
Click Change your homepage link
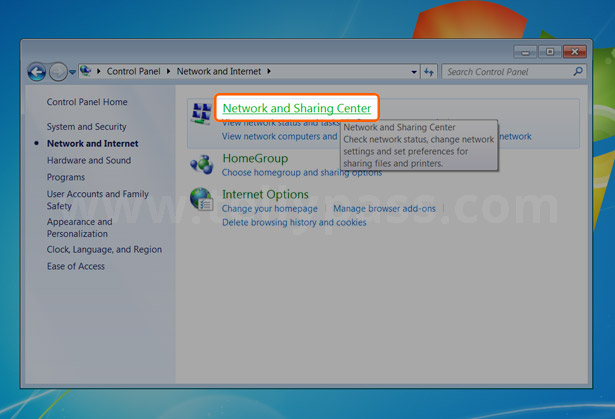pos(270,209)
